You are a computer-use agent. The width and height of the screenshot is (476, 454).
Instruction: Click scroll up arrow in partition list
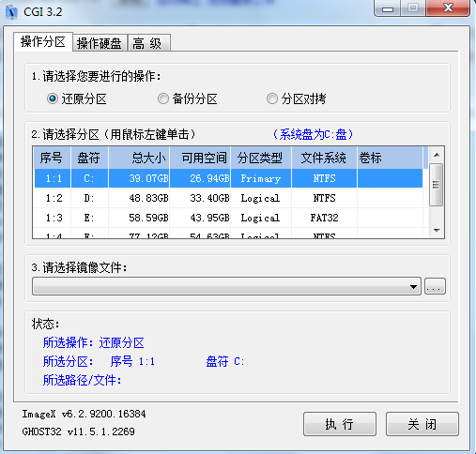[x=437, y=155]
